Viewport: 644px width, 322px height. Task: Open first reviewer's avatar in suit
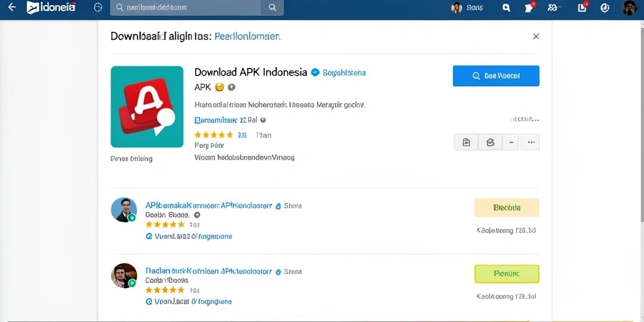124,210
